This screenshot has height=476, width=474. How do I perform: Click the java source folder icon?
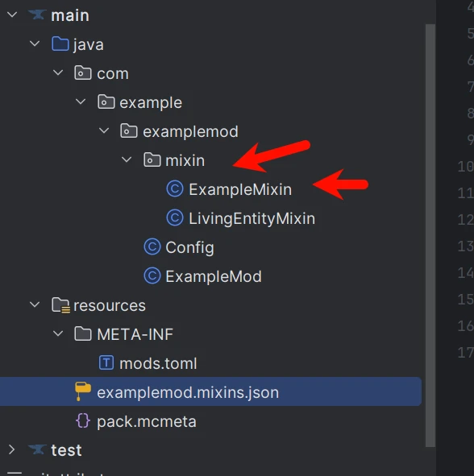tap(60, 43)
